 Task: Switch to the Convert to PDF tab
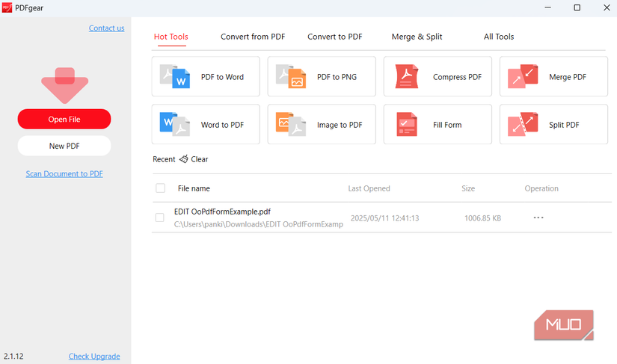(x=334, y=37)
